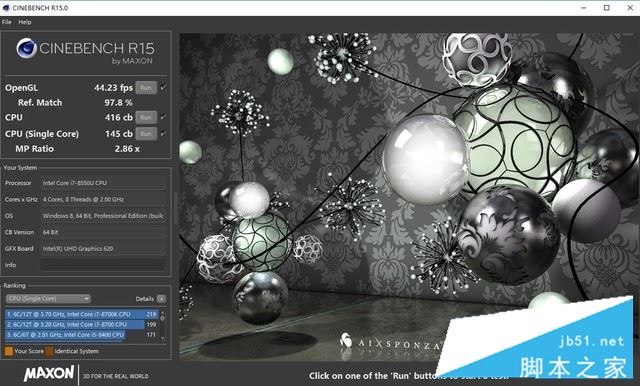Click the Cores x GHz value field
Image resolution: width=640 pixels, height=386 pixels.
point(103,199)
